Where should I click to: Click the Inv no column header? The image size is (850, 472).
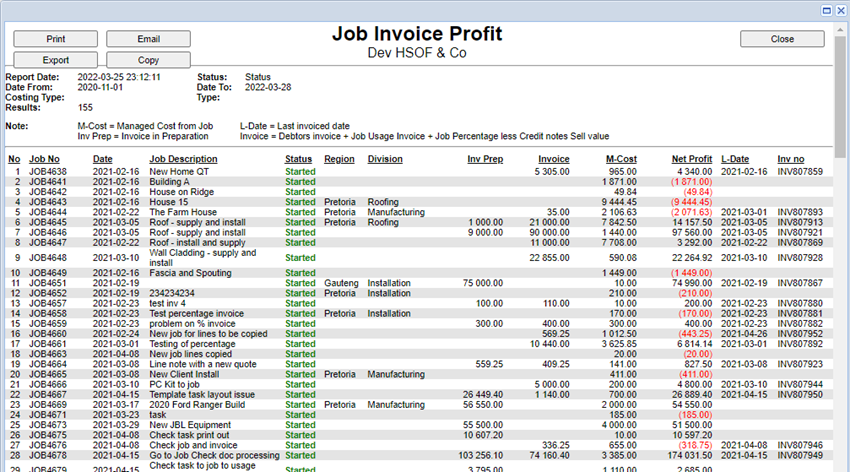coord(790,159)
